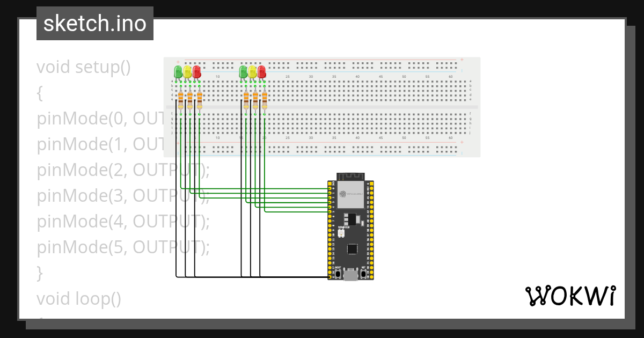Click the pinMode(0, OUTPUT) code line
Image resolution: width=644 pixels, height=338 pixels.
coord(97,118)
